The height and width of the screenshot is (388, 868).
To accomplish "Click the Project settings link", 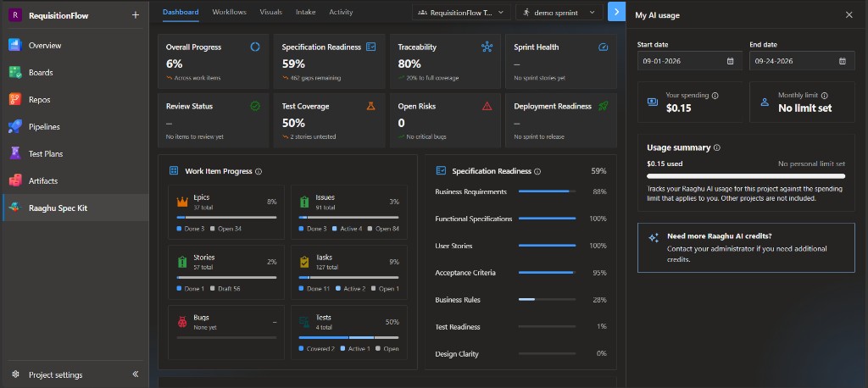I will (55, 374).
